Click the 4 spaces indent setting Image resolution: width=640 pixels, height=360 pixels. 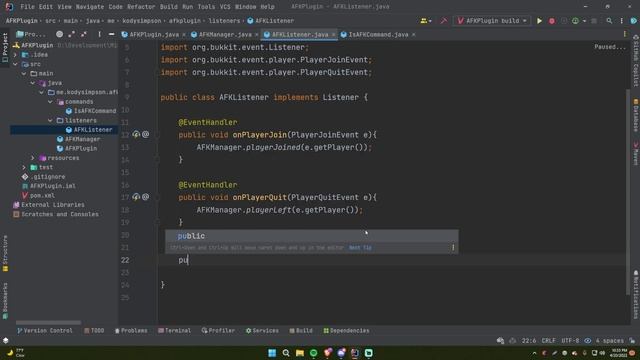click(x=609, y=341)
